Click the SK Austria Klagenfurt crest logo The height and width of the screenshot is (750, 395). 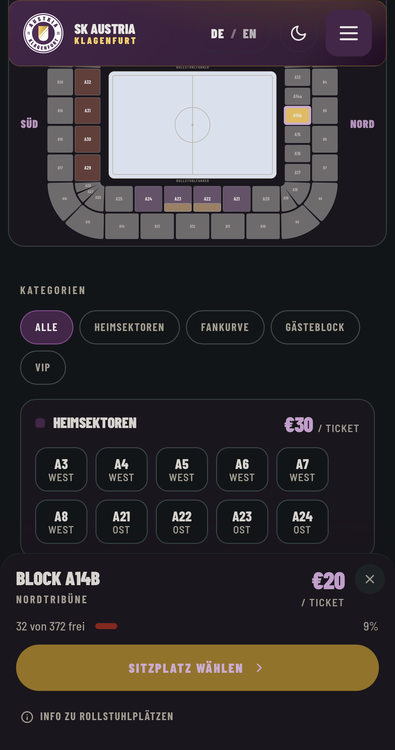43,33
